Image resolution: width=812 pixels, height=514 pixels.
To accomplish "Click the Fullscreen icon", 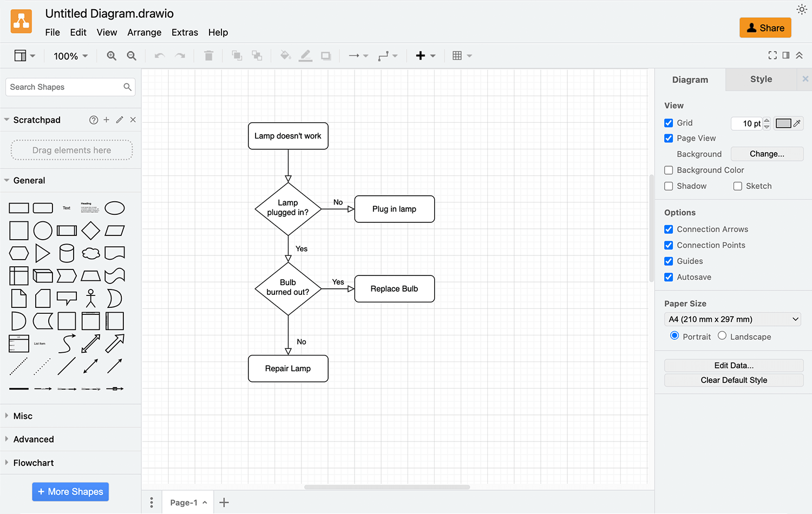I will coord(772,55).
